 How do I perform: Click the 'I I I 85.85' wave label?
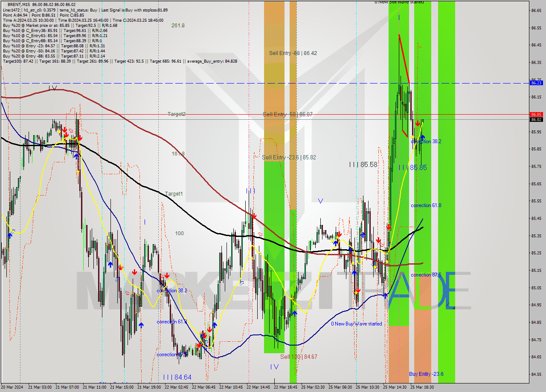tap(412, 168)
